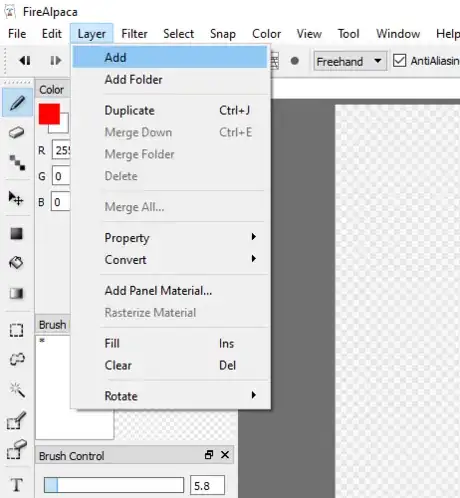This screenshot has height=498, width=460.
Task: Choose Clear in Layer menu
Action: 170,365
